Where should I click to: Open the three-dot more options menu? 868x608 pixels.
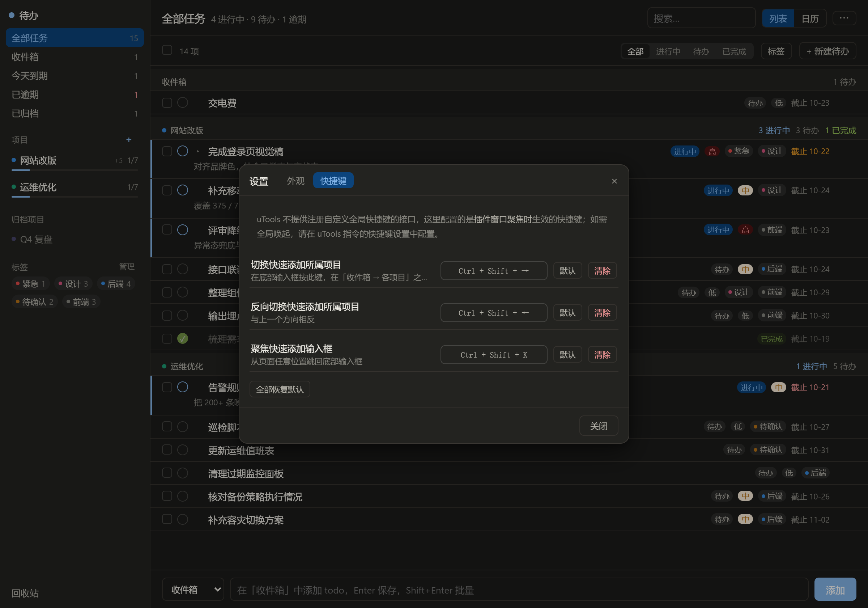(x=844, y=18)
